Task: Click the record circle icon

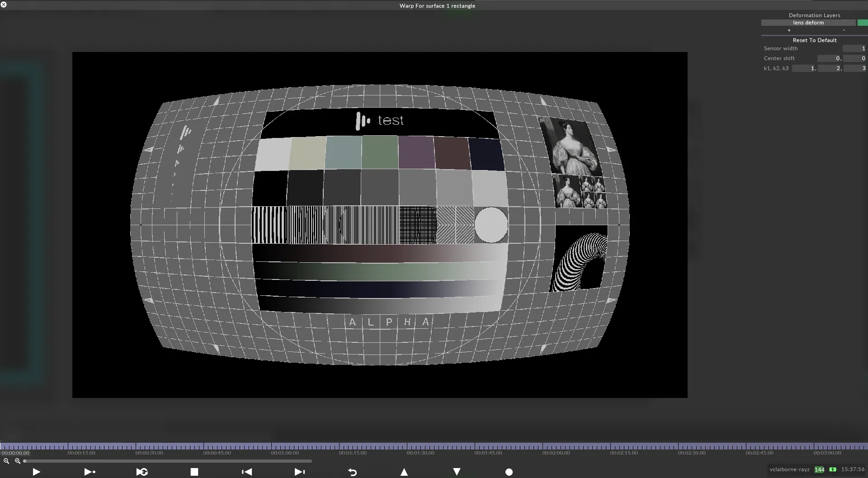Action: (x=509, y=472)
